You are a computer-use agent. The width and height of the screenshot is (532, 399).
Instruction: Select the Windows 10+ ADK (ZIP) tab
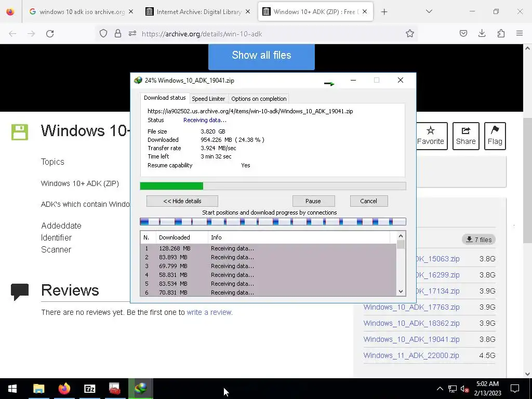click(315, 12)
